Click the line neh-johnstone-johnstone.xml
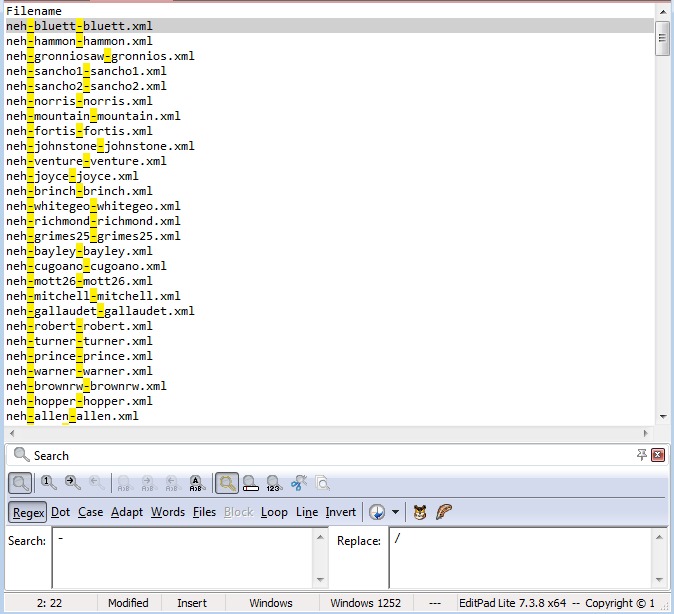The height and width of the screenshot is (614, 674). pos(100,146)
